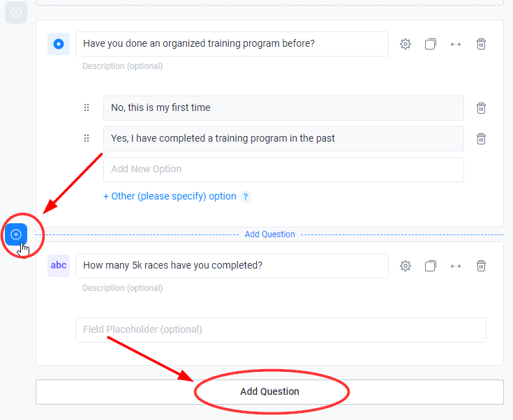Click drag handle of 'No, this is my first time'

pyautogui.click(x=87, y=107)
